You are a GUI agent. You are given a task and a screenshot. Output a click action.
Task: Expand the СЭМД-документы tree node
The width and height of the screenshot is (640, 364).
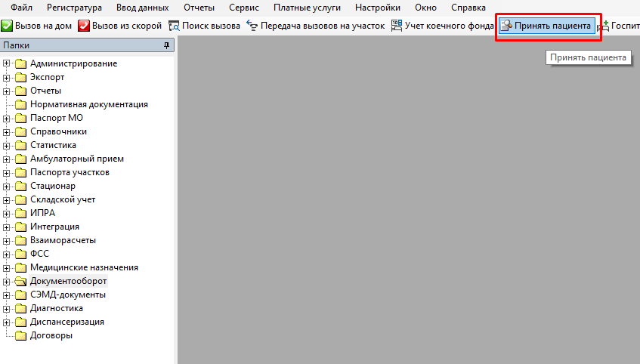pyautogui.click(x=6, y=295)
